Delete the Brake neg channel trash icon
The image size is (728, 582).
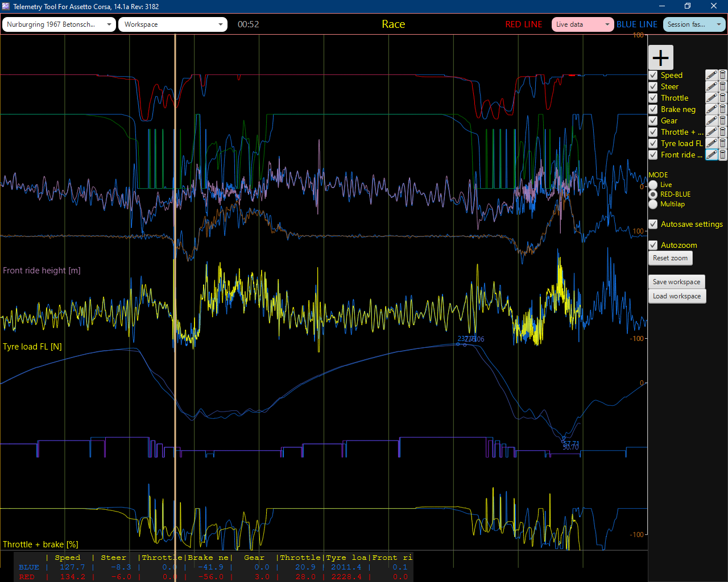[722, 109]
